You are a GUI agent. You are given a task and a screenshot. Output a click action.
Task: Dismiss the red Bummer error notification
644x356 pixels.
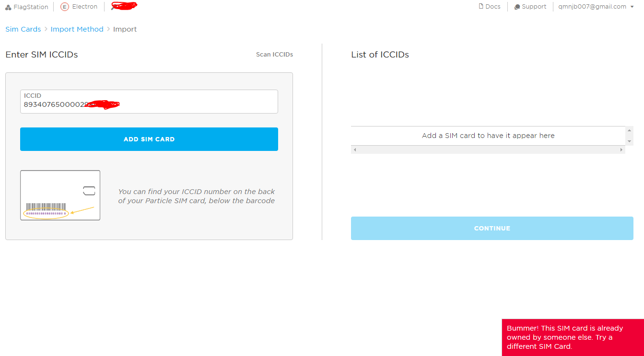(x=573, y=337)
